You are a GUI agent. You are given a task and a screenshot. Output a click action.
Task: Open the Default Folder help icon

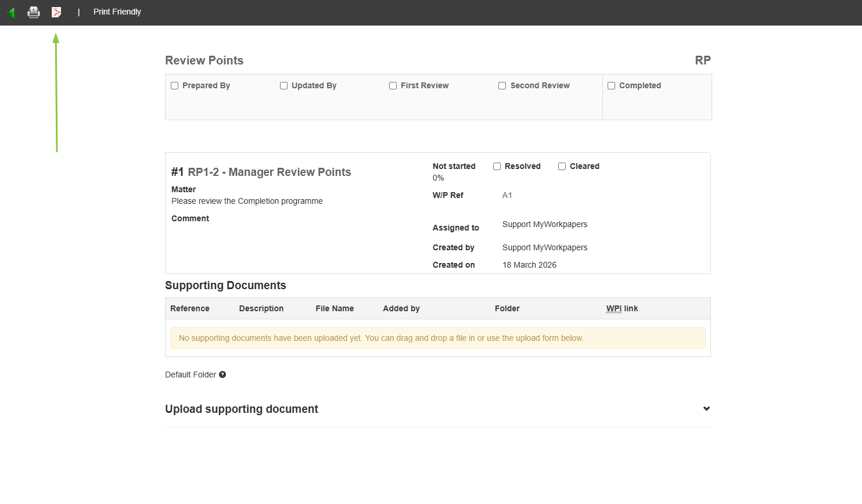coord(222,375)
